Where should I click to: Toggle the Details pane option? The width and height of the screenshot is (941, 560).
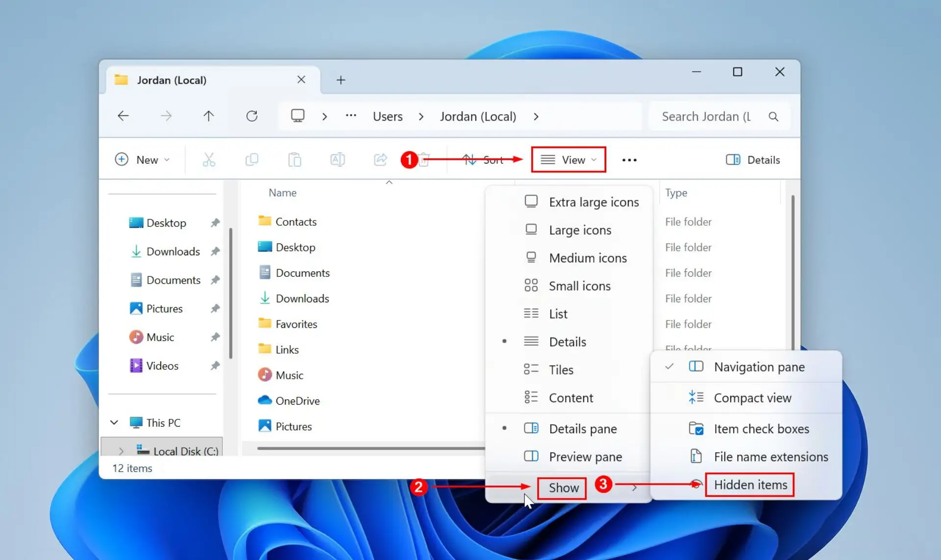[569, 429]
